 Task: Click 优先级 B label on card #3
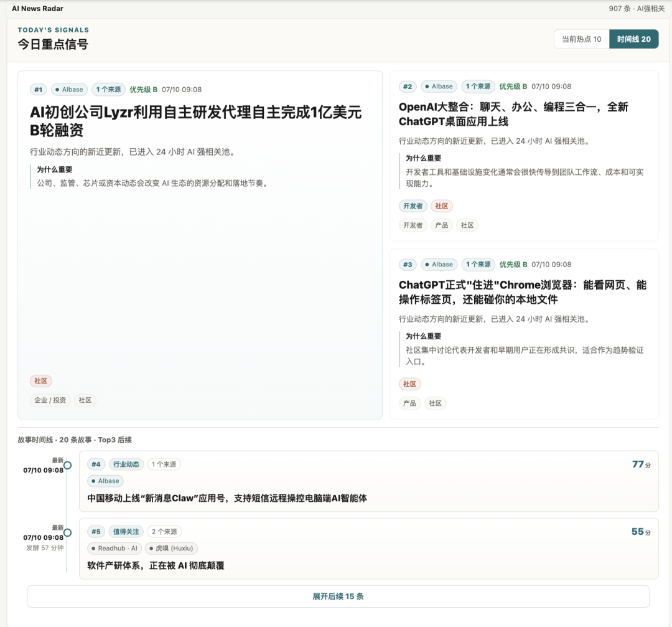pyautogui.click(x=513, y=265)
